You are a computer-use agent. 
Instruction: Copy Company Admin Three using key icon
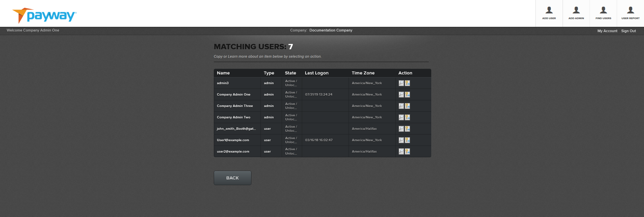coord(407,106)
